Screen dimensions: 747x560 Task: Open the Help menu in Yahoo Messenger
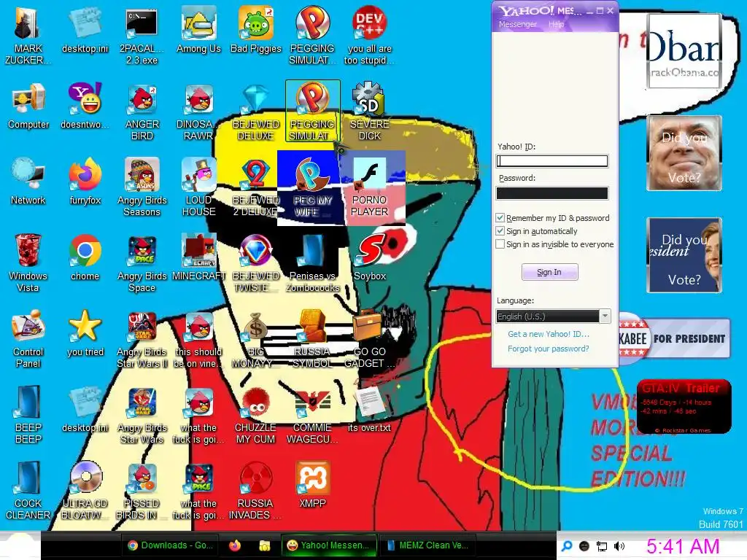click(x=556, y=24)
